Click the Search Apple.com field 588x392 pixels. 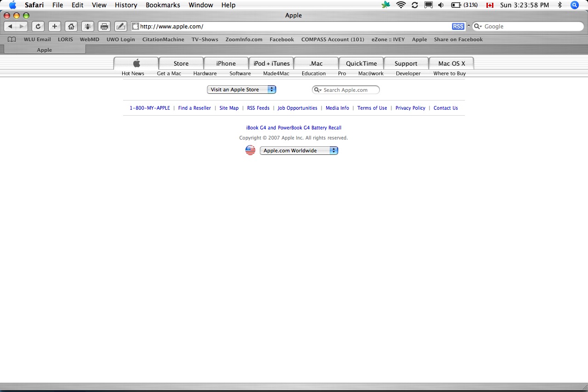[346, 90]
